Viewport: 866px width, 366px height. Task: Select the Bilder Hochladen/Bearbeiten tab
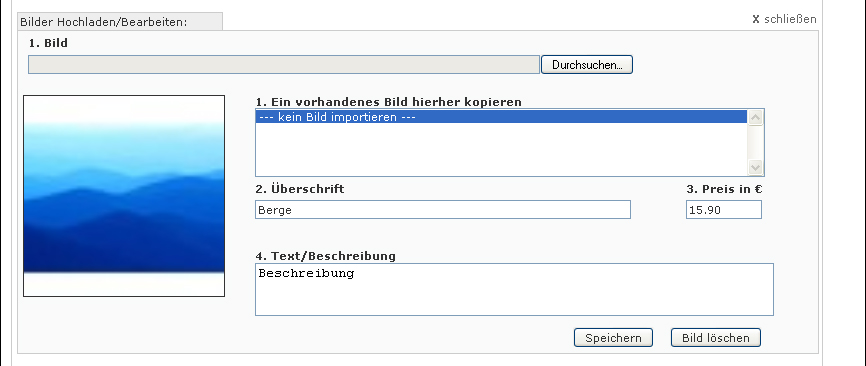coord(120,22)
